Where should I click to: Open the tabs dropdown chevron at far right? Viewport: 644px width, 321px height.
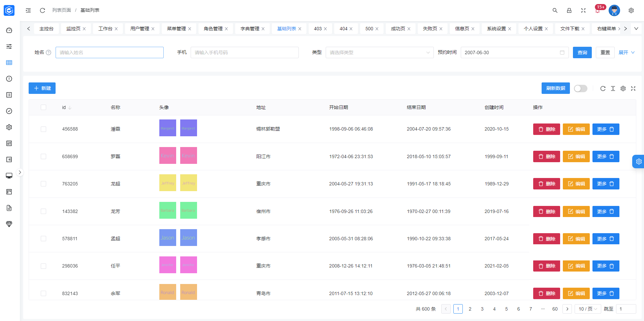click(x=636, y=29)
